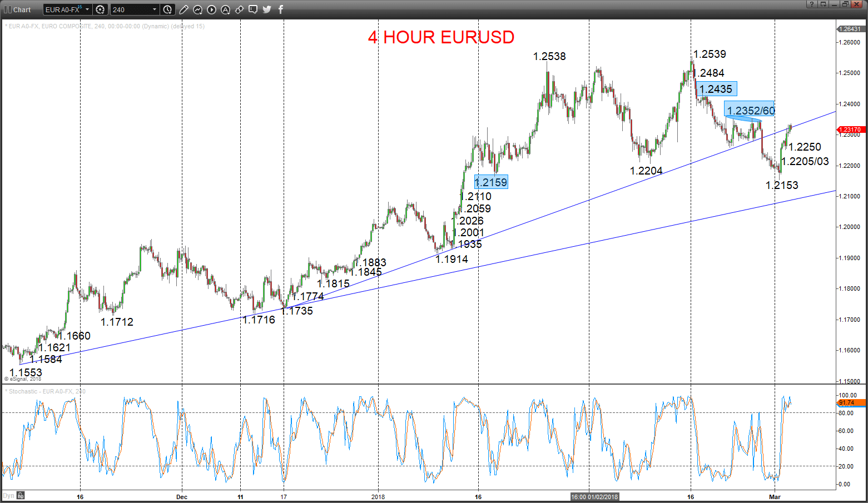Click the top price marker 1.26431
868x503 pixels.
tap(850, 29)
